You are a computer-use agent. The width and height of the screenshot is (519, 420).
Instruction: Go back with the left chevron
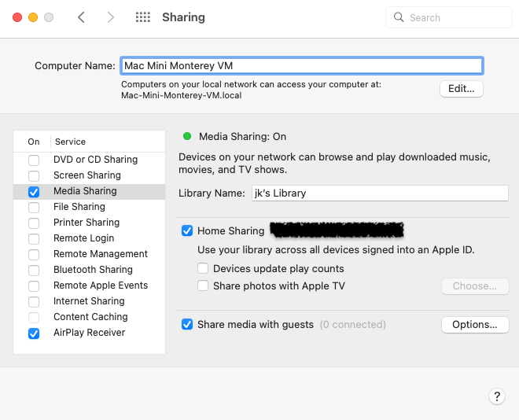pyautogui.click(x=82, y=17)
